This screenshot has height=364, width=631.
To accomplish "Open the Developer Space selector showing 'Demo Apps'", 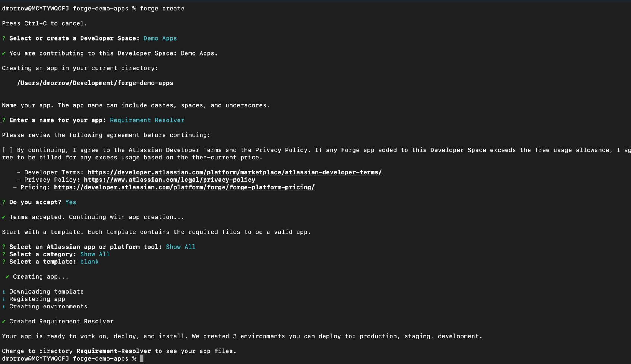I will click(x=160, y=38).
